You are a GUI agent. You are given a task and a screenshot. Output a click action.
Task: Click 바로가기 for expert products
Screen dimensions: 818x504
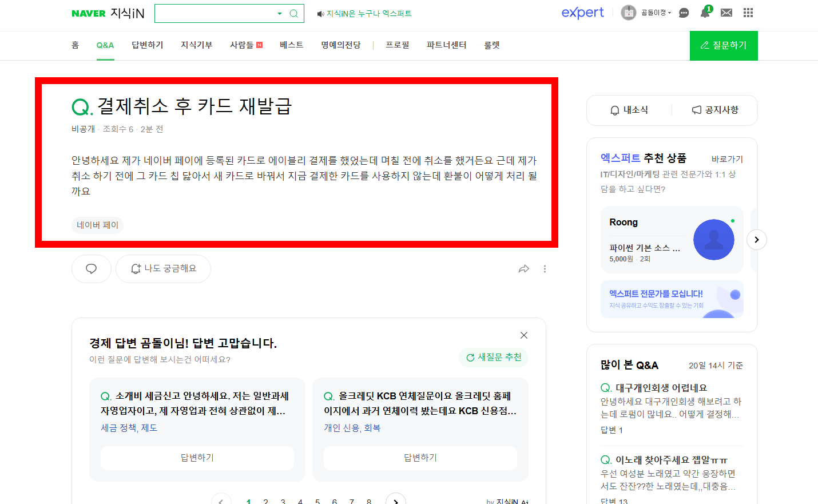(x=727, y=159)
